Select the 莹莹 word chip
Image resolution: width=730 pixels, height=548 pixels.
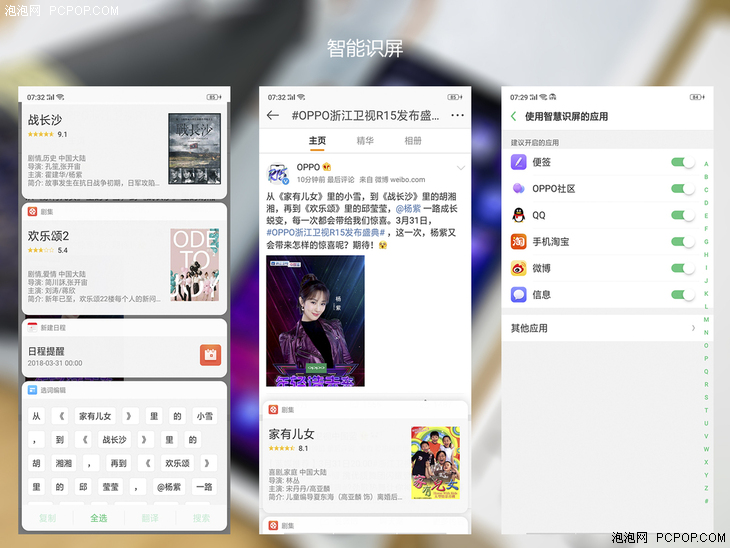tap(110, 487)
